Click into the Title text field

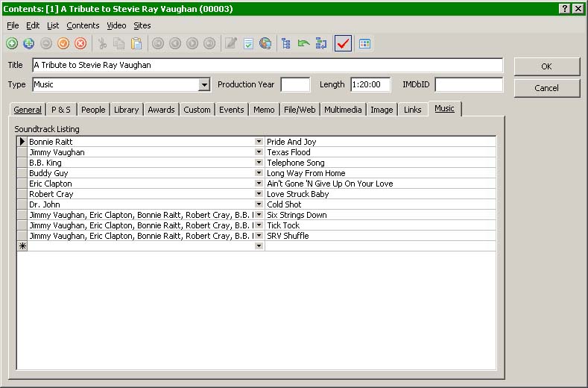pyautogui.click(x=268, y=65)
